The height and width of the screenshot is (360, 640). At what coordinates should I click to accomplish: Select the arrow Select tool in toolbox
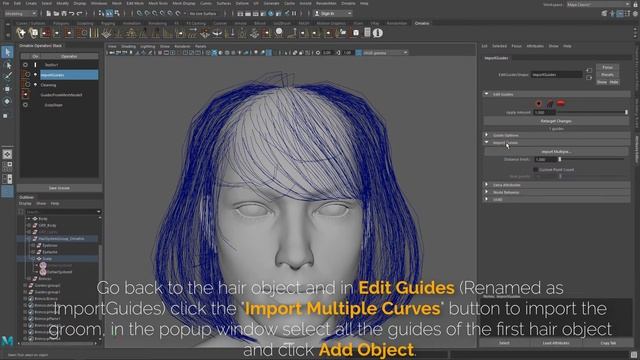tap(7, 52)
